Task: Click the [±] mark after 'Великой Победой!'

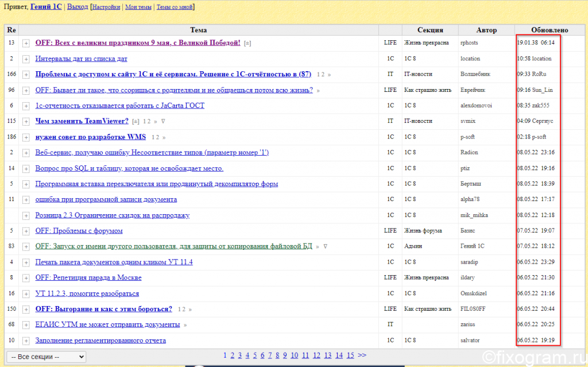Action: pyautogui.click(x=247, y=44)
